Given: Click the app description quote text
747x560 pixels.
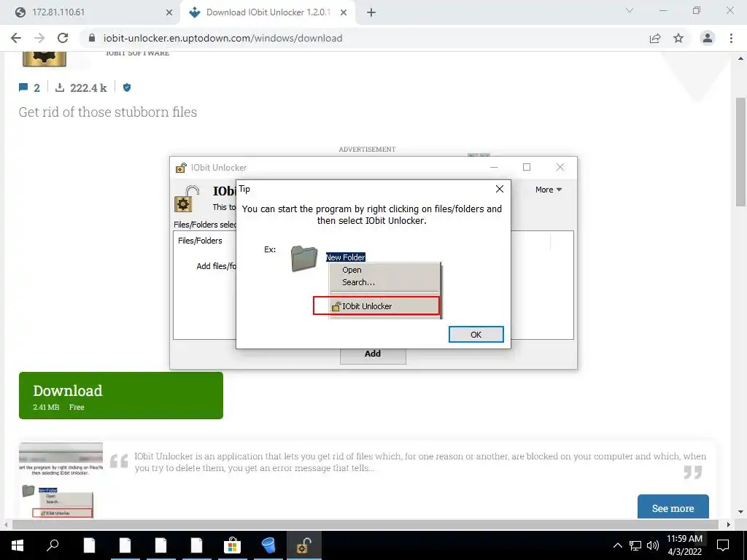Looking at the screenshot, I should tap(419, 462).
